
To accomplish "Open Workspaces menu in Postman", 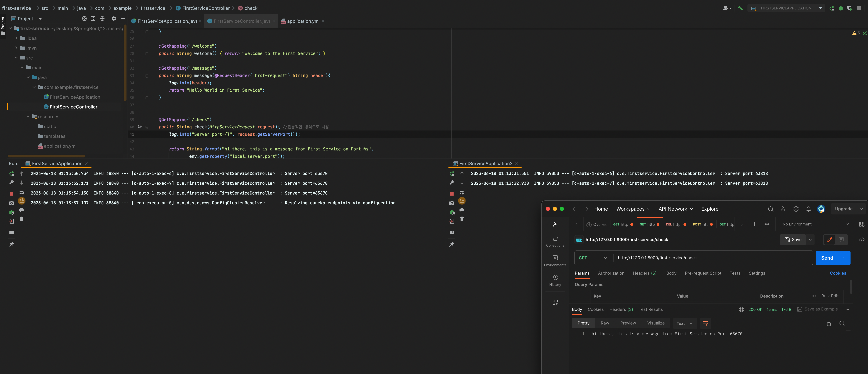I will pyautogui.click(x=633, y=209).
